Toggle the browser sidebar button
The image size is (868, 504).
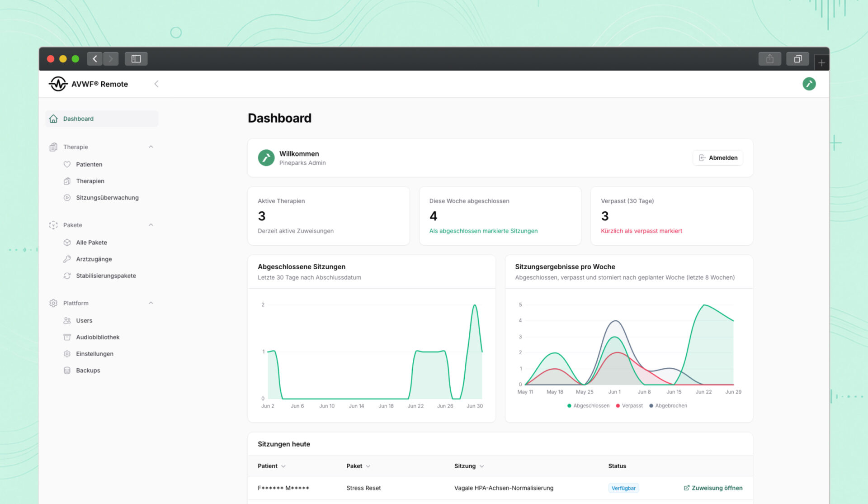click(136, 59)
